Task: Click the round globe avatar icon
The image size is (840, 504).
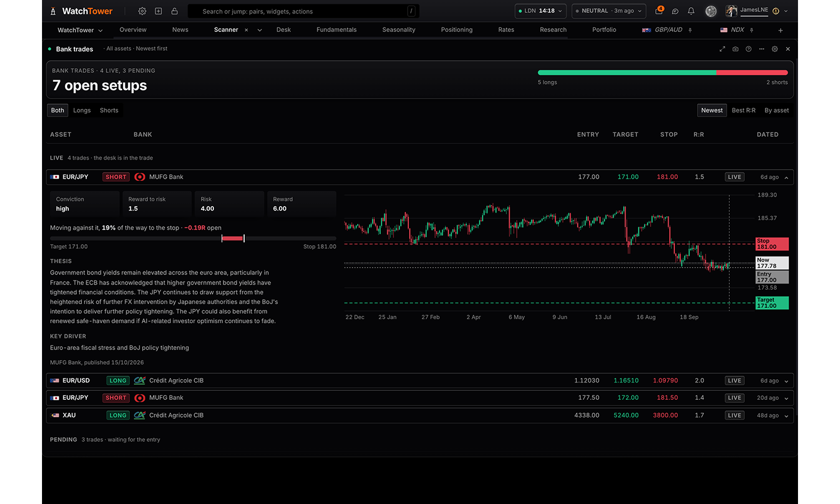Action: (711, 11)
